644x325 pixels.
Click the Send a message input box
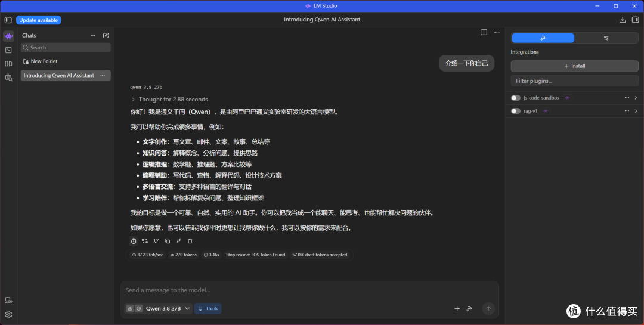tap(309, 290)
